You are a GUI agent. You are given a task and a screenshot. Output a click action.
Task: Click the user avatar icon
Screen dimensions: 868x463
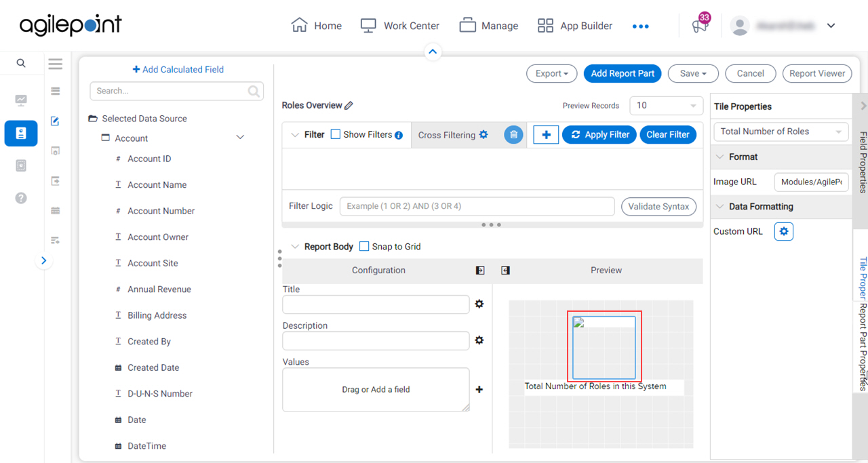click(x=740, y=26)
